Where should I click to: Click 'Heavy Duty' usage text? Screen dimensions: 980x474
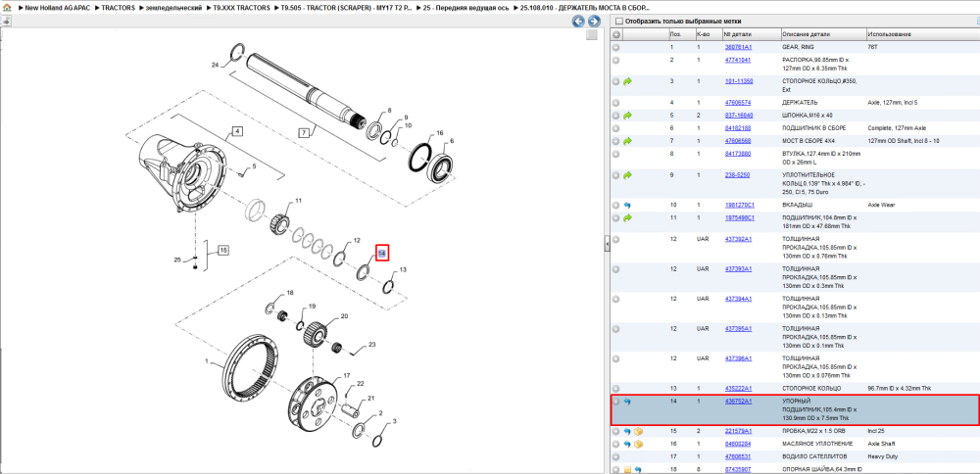[883, 457]
